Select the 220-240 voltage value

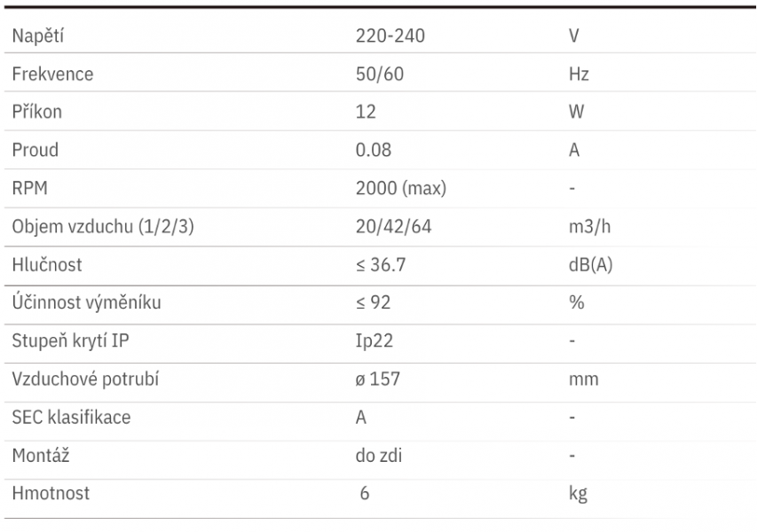[390, 35]
